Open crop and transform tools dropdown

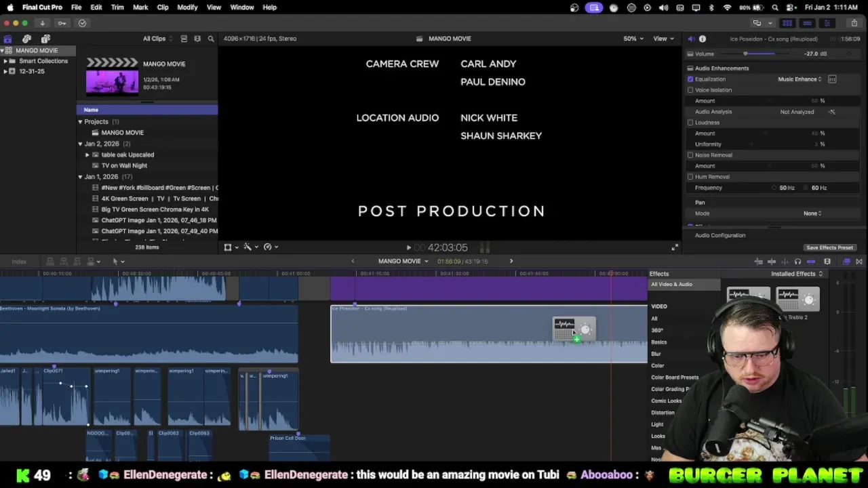point(231,247)
